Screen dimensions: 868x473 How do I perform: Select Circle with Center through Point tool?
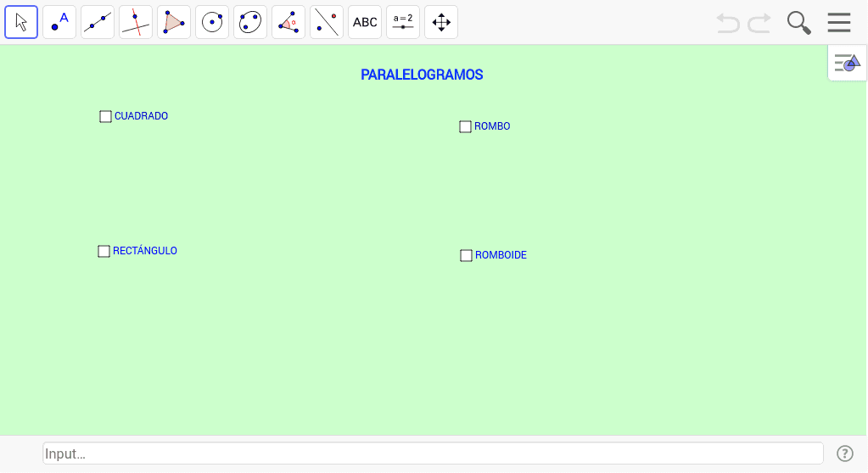(212, 22)
